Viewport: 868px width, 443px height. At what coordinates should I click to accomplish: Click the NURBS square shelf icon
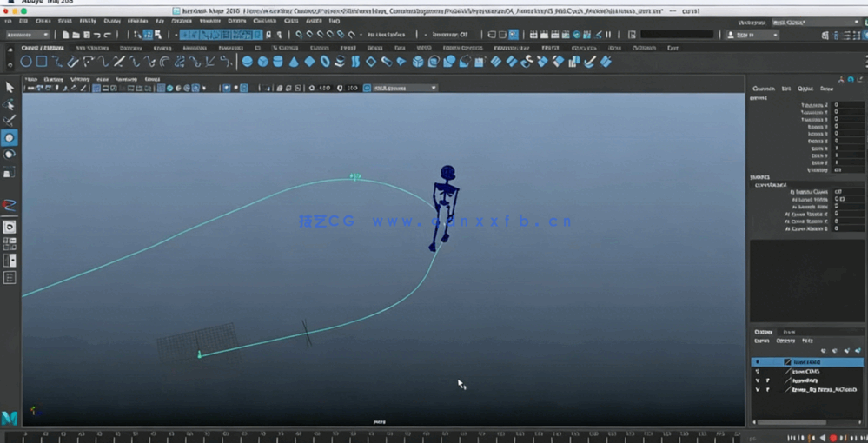(42, 62)
